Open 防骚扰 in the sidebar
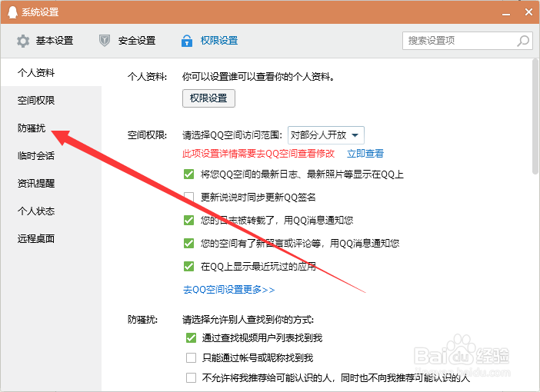 (x=51, y=128)
